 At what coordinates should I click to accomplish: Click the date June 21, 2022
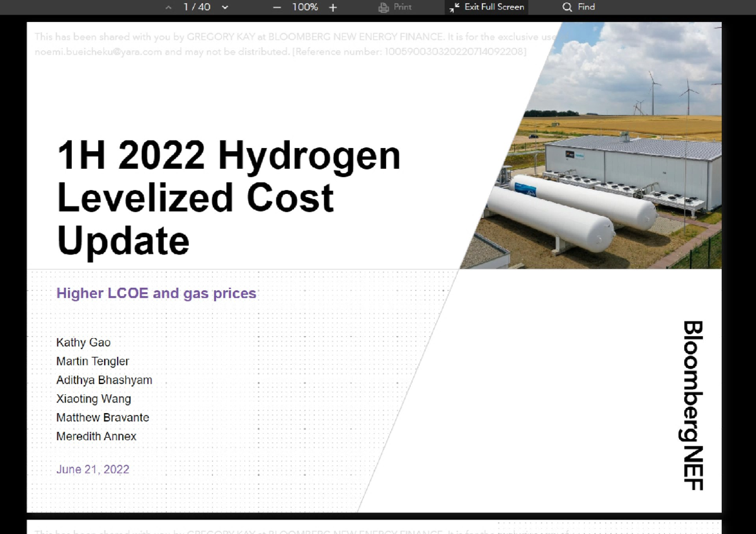tap(93, 469)
